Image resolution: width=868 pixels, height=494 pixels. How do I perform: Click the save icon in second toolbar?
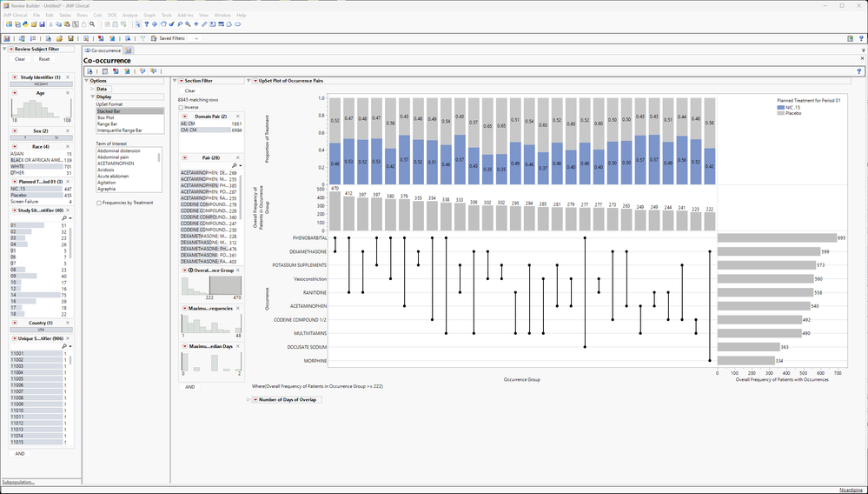70,39
